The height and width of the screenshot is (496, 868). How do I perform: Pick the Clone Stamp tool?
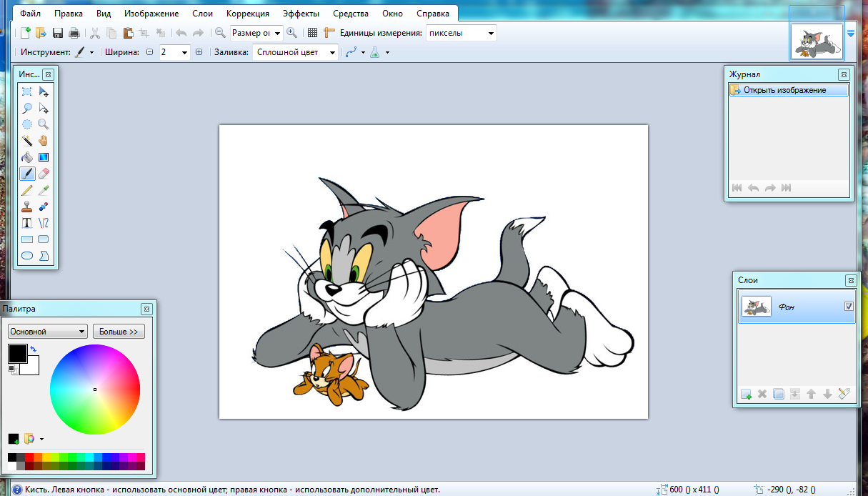(x=26, y=207)
